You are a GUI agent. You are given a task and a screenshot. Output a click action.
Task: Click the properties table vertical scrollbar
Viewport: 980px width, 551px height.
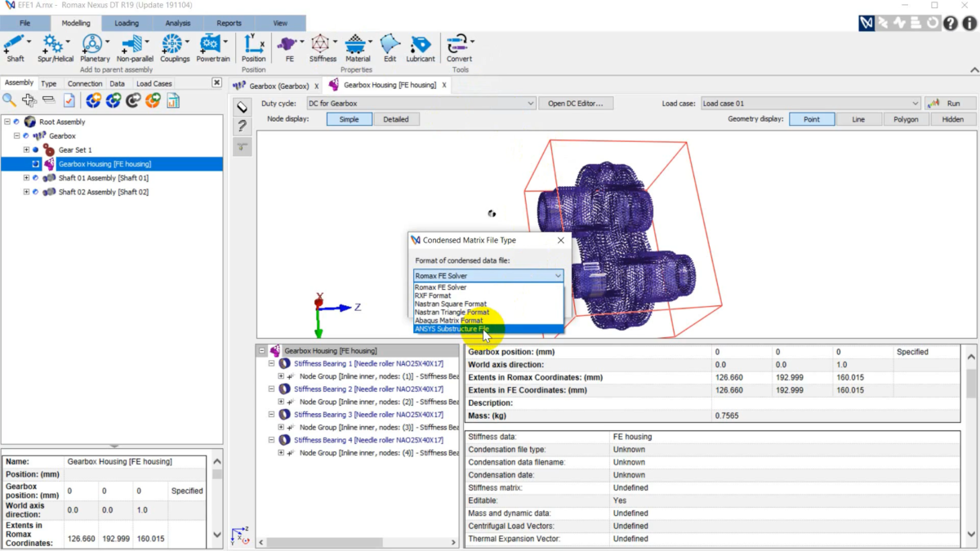pos(971,446)
